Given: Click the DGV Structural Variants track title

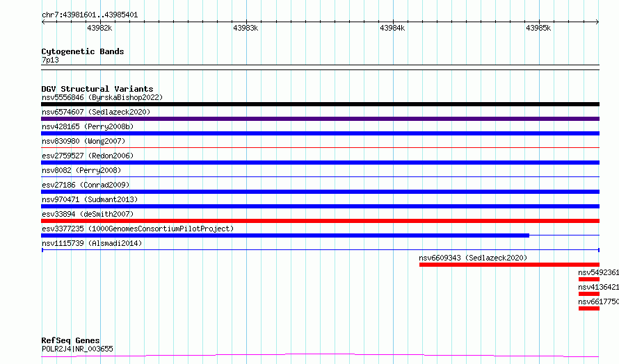Looking at the screenshot, I should click(97, 89).
